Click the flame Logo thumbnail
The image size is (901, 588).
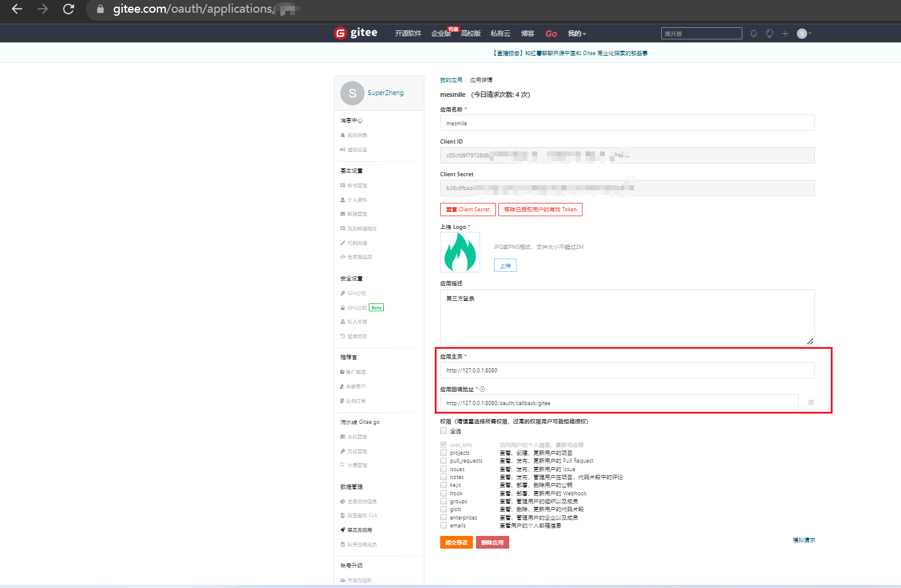point(460,252)
